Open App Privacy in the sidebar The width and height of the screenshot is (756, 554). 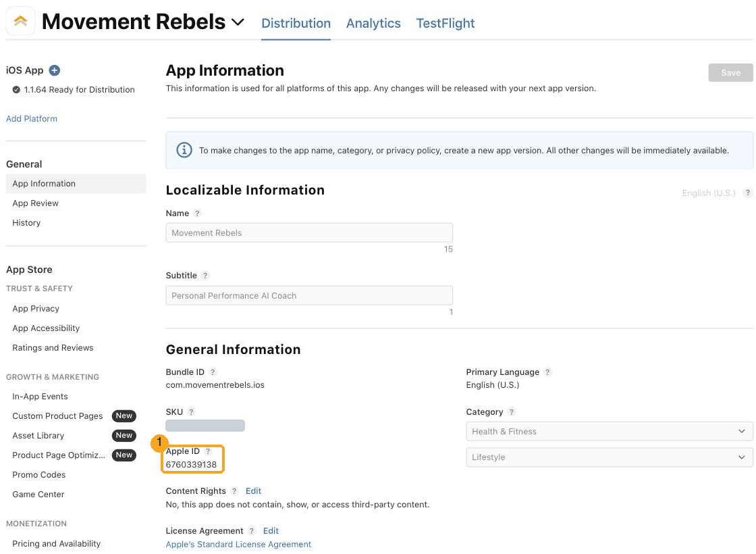pos(36,308)
